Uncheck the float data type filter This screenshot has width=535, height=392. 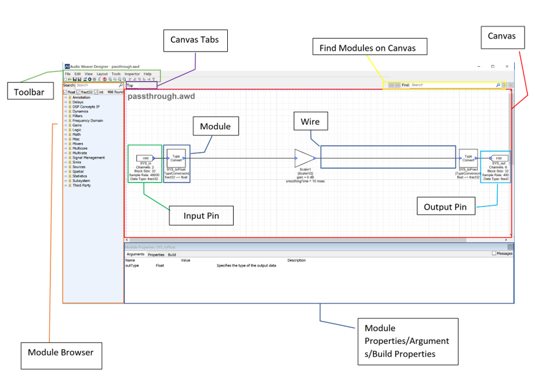click(x=65, y=92)
